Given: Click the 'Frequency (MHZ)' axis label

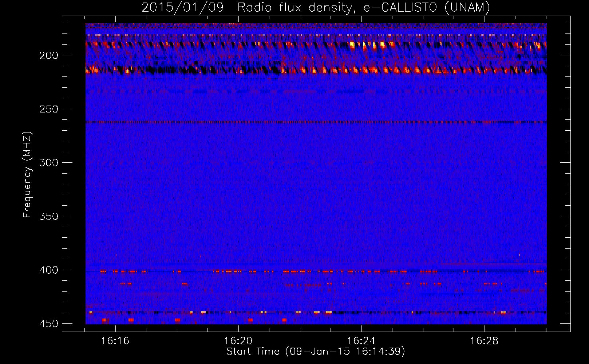Looking at the screenshot, I should [27, 175].
